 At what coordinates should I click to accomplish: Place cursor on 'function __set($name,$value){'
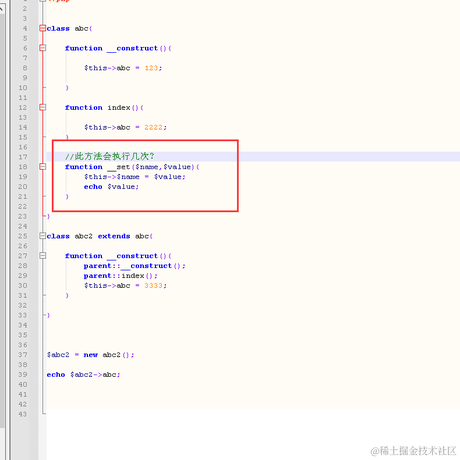pyautogui.click(x=132, y=167)
